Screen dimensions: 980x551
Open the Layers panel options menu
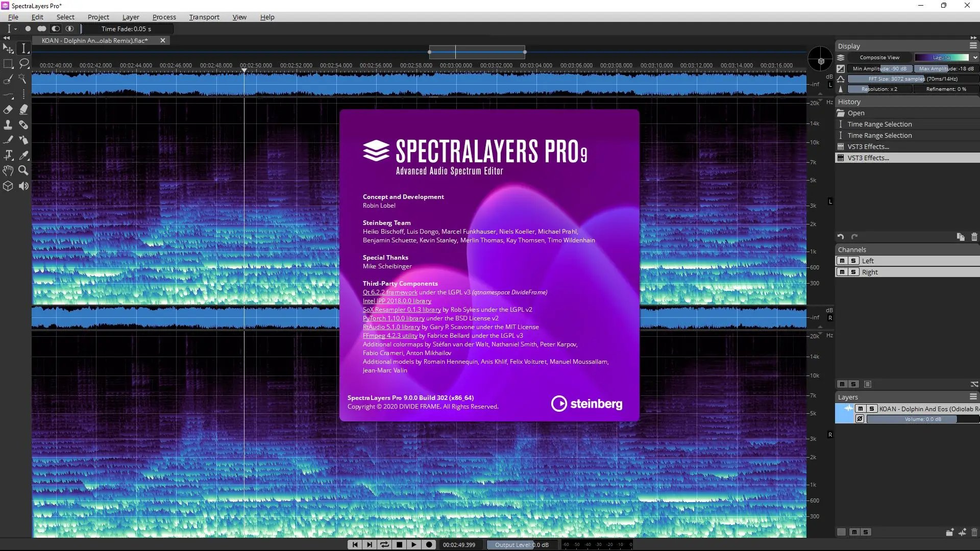973,397
